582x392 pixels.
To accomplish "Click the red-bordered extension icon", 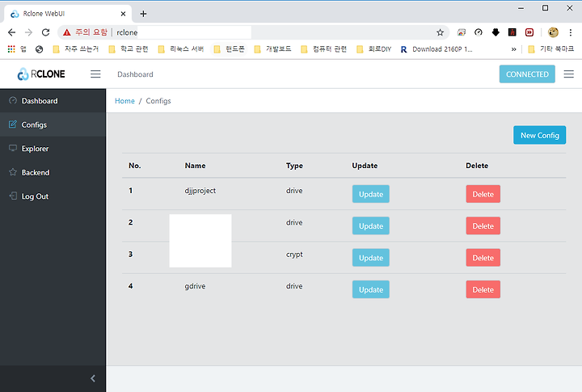I will 529,32.
